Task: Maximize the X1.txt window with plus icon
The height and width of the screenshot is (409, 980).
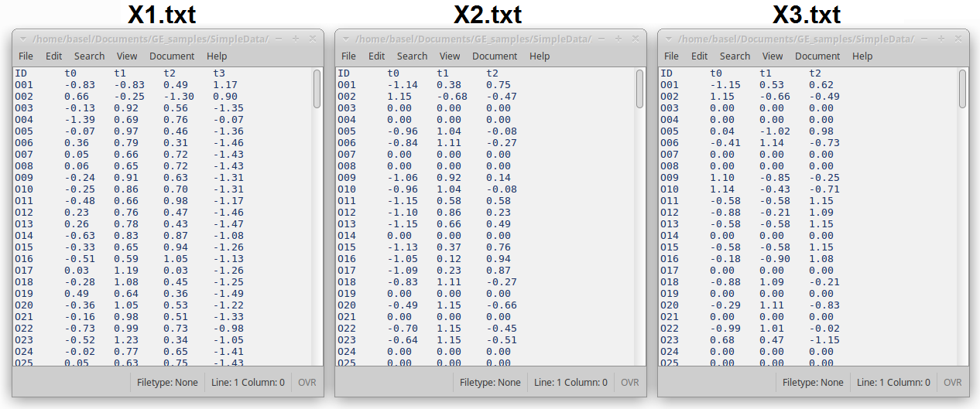Action: (x=296, y=39)
